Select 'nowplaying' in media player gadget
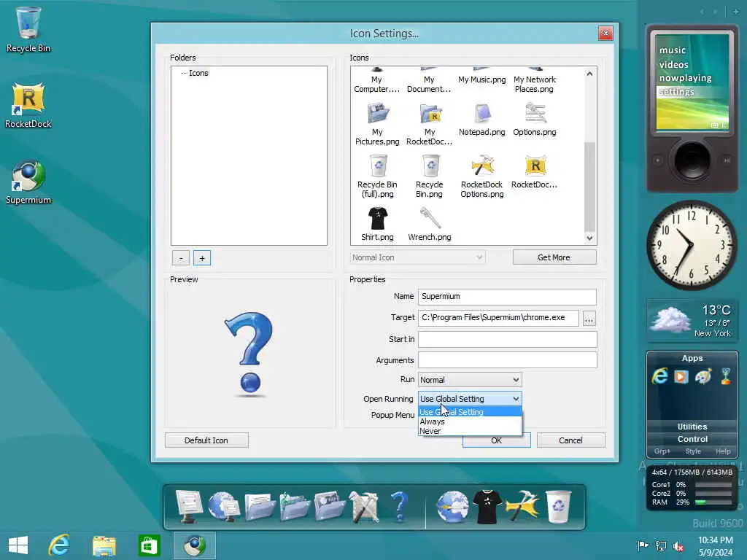Screen dimensions: 747x560 685,77
